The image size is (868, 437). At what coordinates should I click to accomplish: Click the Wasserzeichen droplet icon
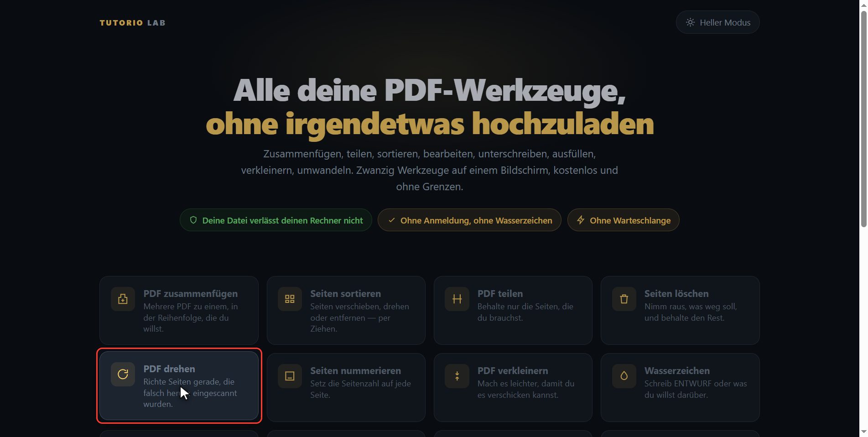[624, 376]
